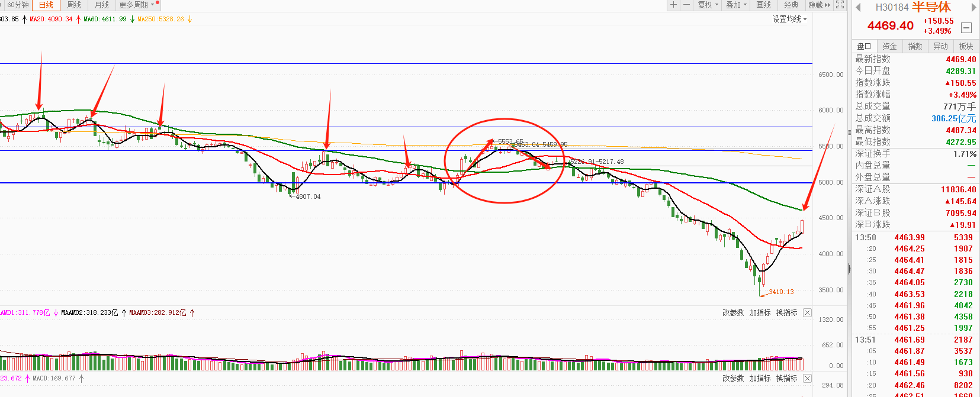Close the MACD indicator panel
Image resolution: width=980 pixels, height=397 pixels.
click(x=807, y=378)
